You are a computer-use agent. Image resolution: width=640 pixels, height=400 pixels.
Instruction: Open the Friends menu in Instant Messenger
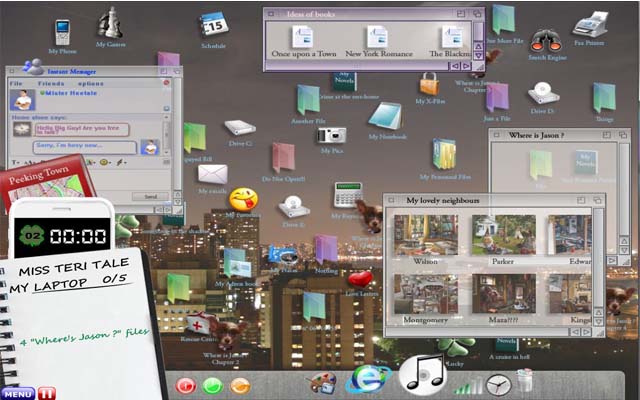pyautogui.click(x=51, y=83)
